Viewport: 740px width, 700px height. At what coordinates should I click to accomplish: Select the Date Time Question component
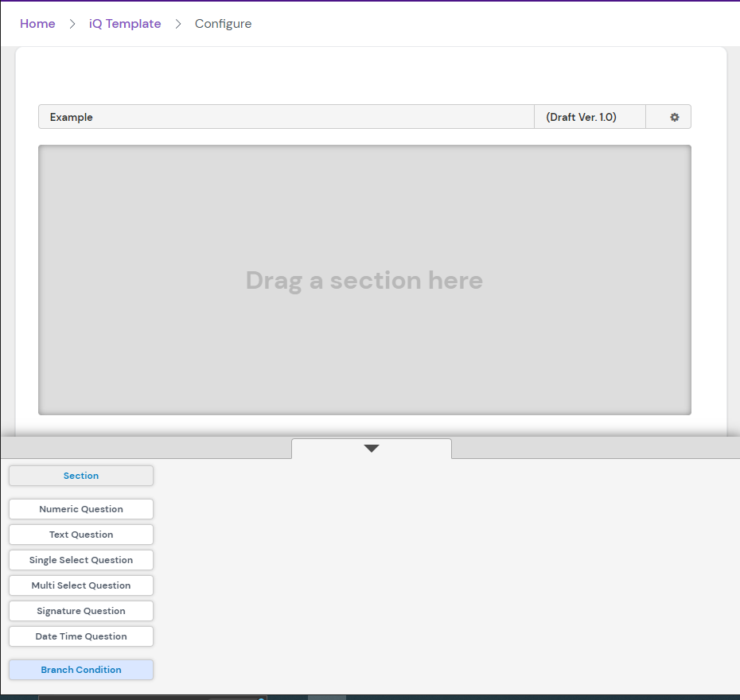(80, 636)
